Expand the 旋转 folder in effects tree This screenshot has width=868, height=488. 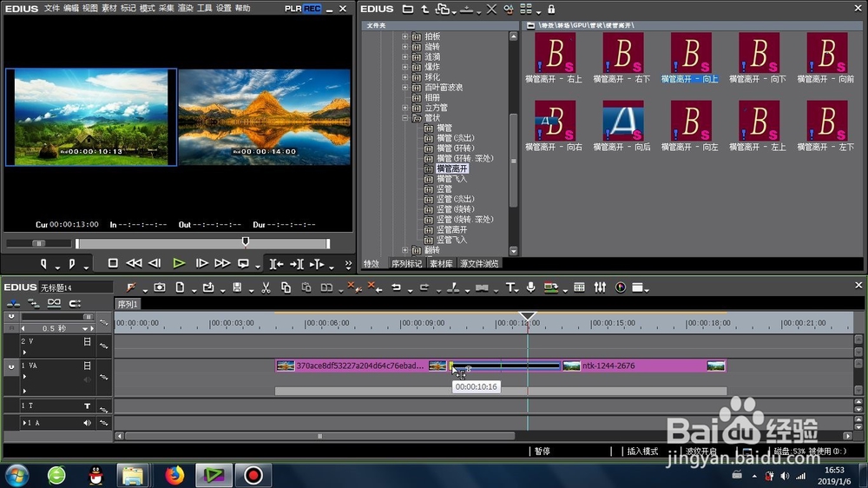coord(404,47)
